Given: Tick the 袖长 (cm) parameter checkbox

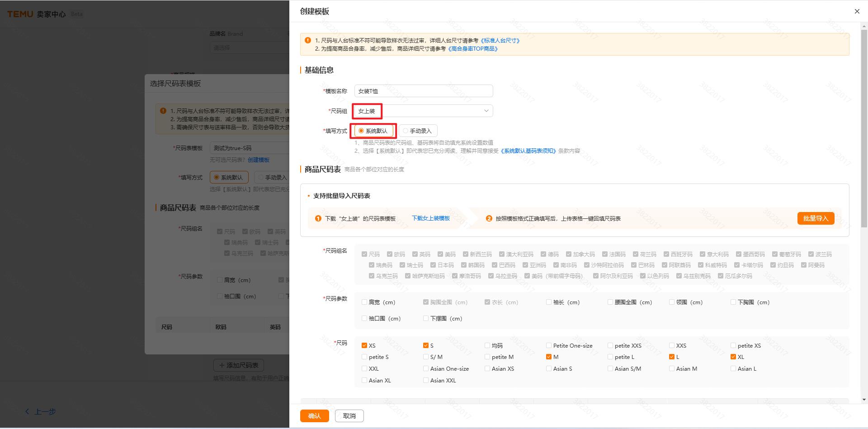Looking at the screenshot, I should pyautogui.click(x=548, y=302).
